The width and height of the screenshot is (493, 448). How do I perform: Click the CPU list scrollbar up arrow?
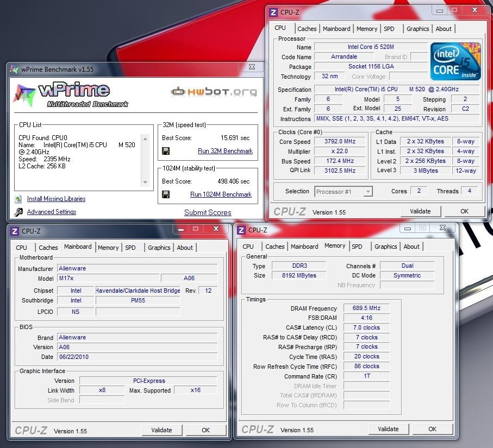pyautogui.click(x=145, y=138)
